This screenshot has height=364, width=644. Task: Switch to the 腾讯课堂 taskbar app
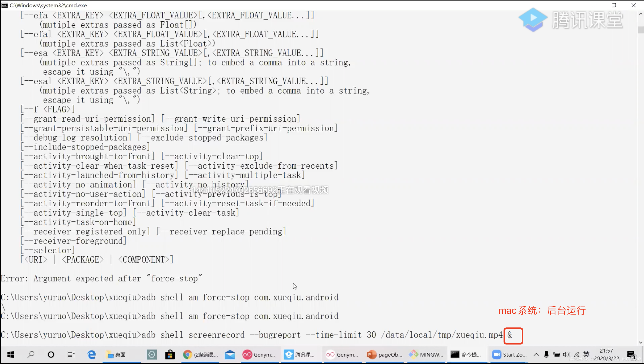(x=299, y=355)
